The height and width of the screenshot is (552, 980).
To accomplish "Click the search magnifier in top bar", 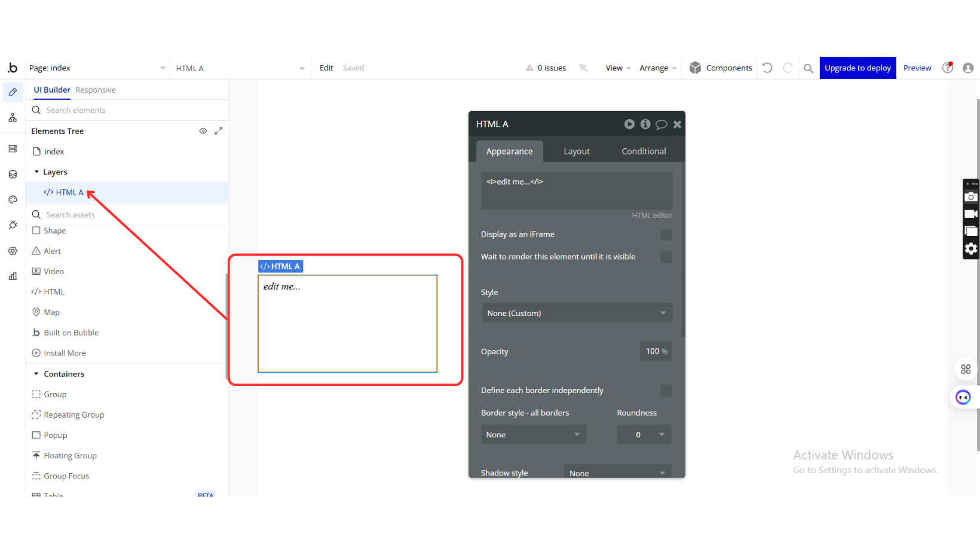I will (x=808, y=68).
